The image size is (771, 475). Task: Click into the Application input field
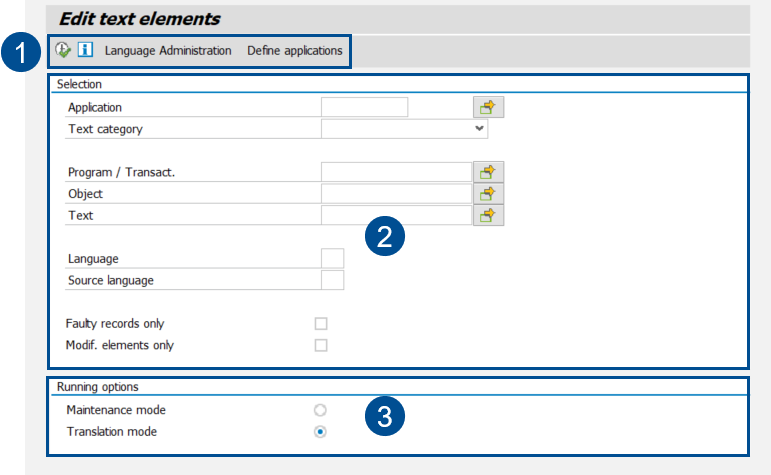coord(364,107)
